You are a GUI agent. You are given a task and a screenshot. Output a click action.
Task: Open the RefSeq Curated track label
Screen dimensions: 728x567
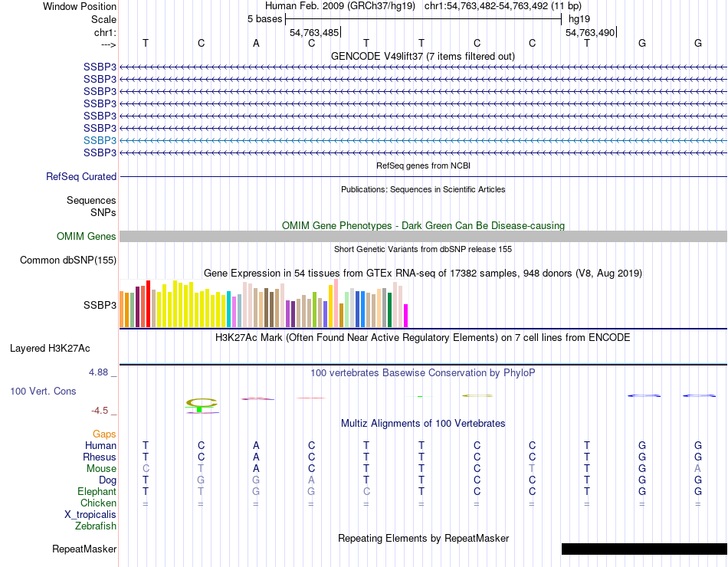pyautogui.click(x=81, y=176)
